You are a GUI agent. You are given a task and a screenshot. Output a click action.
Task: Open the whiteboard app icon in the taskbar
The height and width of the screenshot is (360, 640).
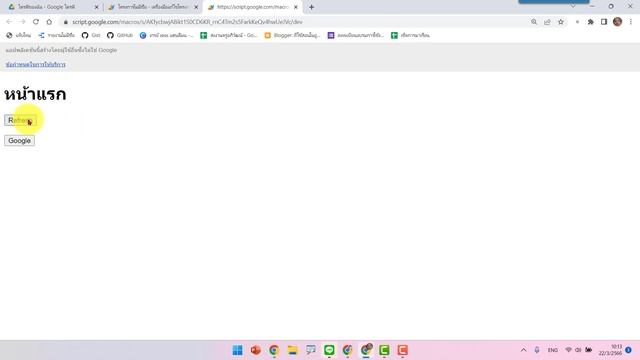click(311, 350)
